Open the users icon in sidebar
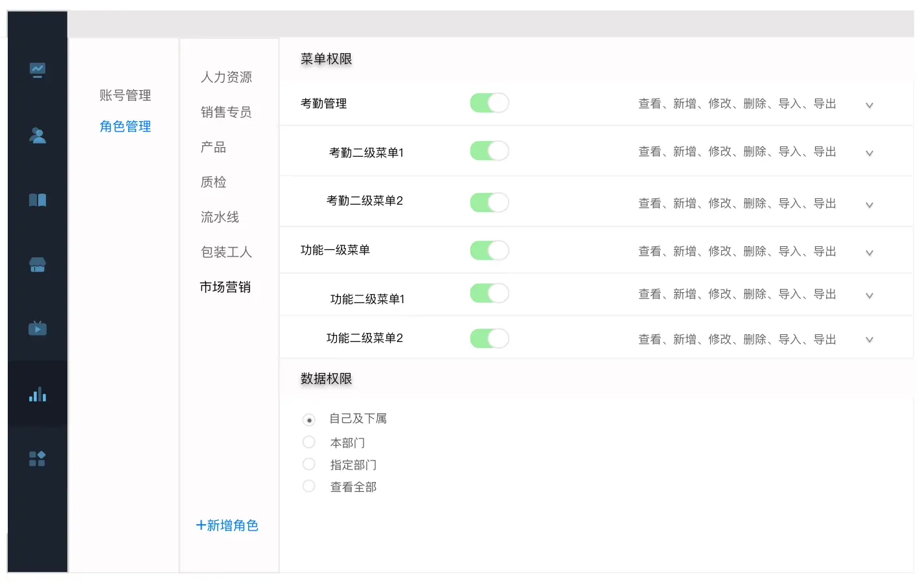924x583 pixels. (x=38, y=135)
